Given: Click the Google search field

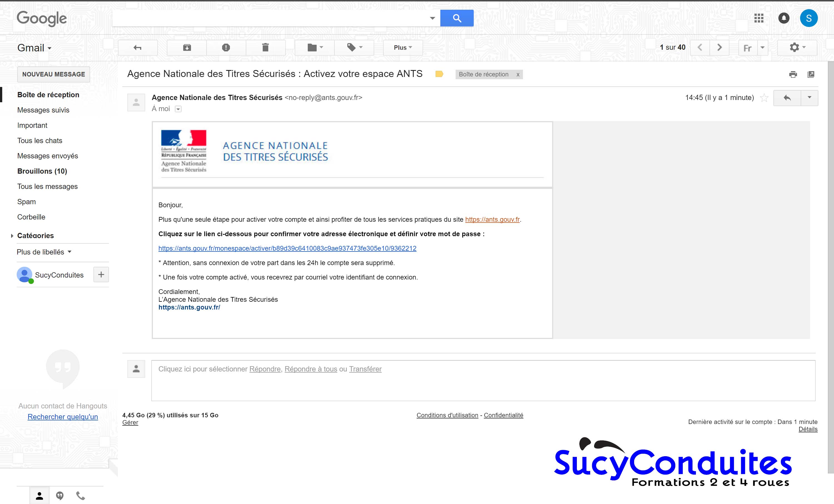Looking at the screenshot, I should click(x=270, y=18).
